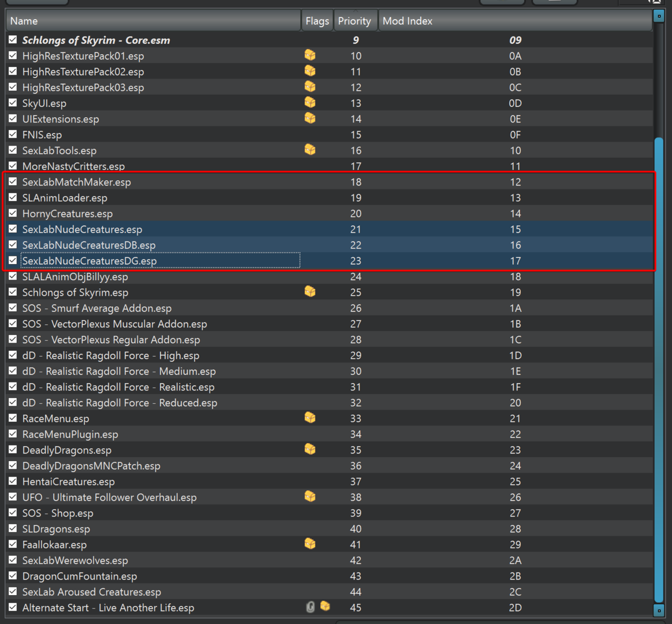672x624 pixels.
Task: Select the DragonCumFountain.esp row
Action: (x=329, y=576)
